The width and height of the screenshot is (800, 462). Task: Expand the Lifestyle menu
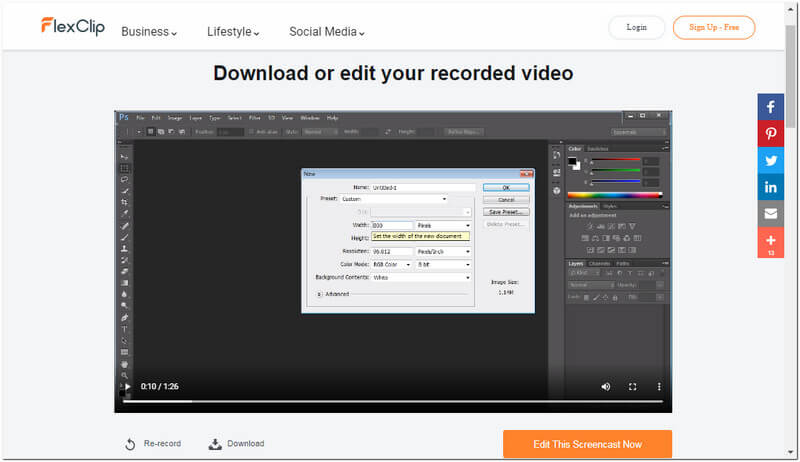[x=233, y=32]
